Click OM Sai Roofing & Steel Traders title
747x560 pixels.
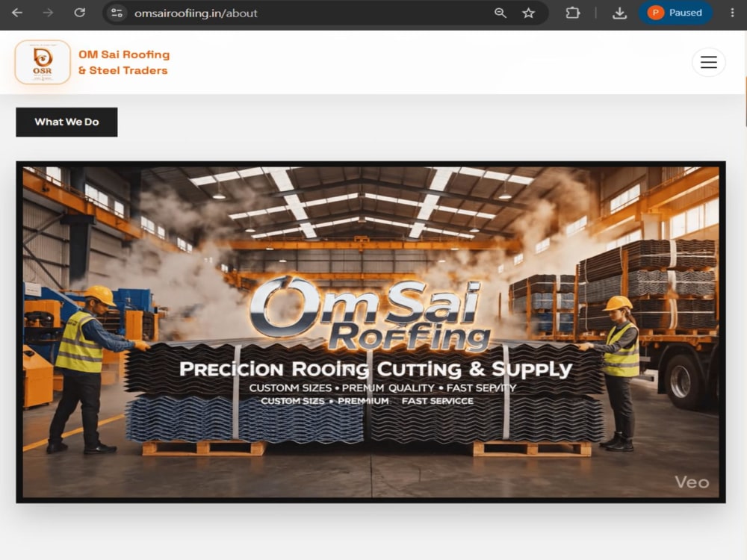pyautogui.click(x=124, y=63)
